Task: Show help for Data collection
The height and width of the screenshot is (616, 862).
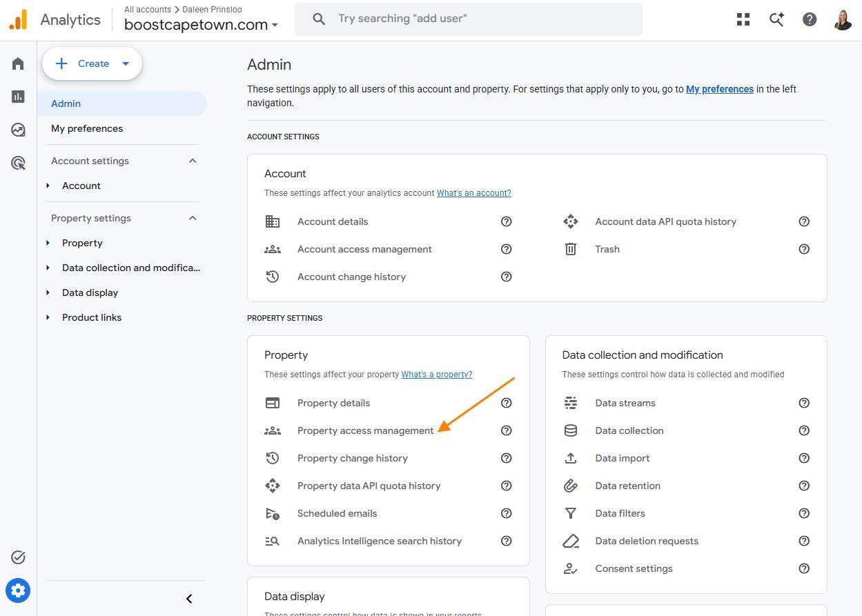Action: [804, 430]
